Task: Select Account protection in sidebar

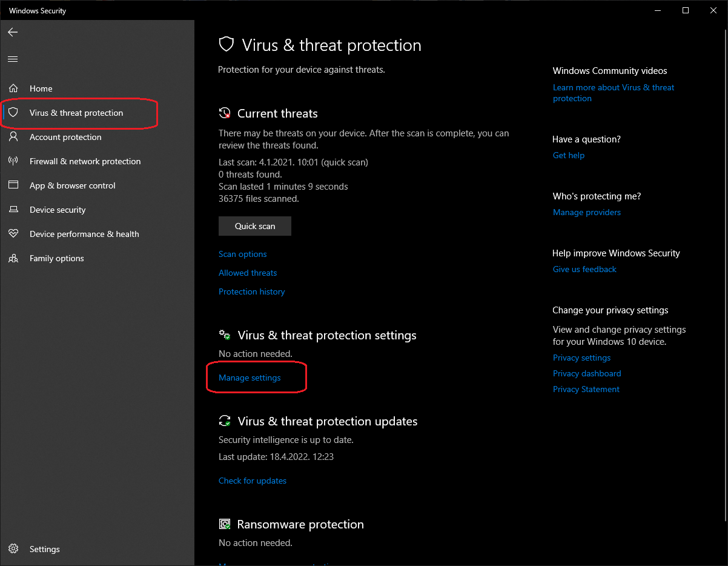Action: (x=65, y=137)
